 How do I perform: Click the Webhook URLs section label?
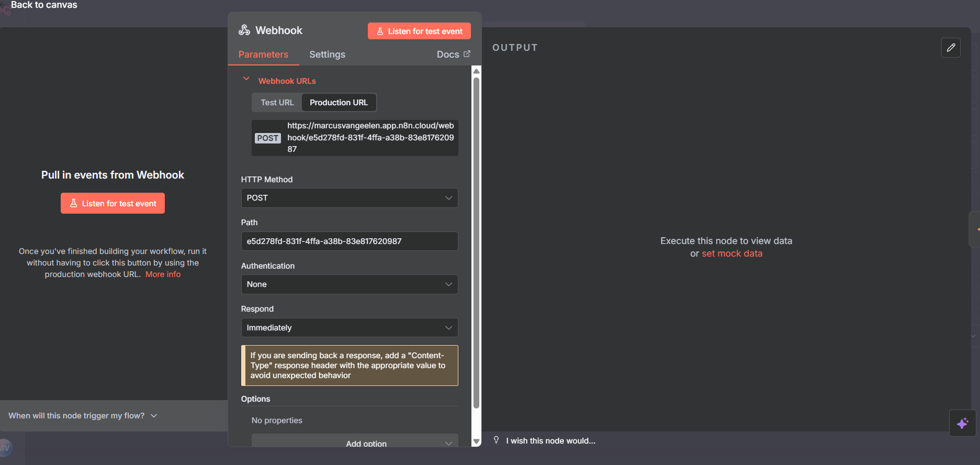[x=287, y=81]
